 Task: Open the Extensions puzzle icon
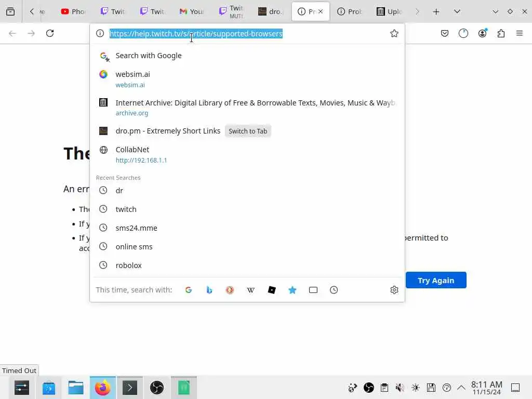click(501, 33)
